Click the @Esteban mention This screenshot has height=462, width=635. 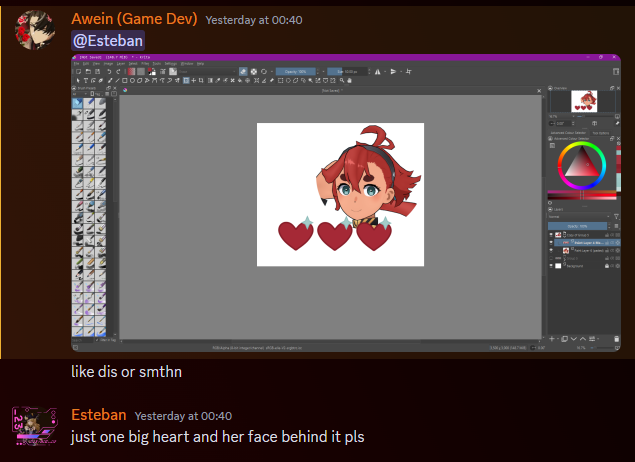(108, 40)
